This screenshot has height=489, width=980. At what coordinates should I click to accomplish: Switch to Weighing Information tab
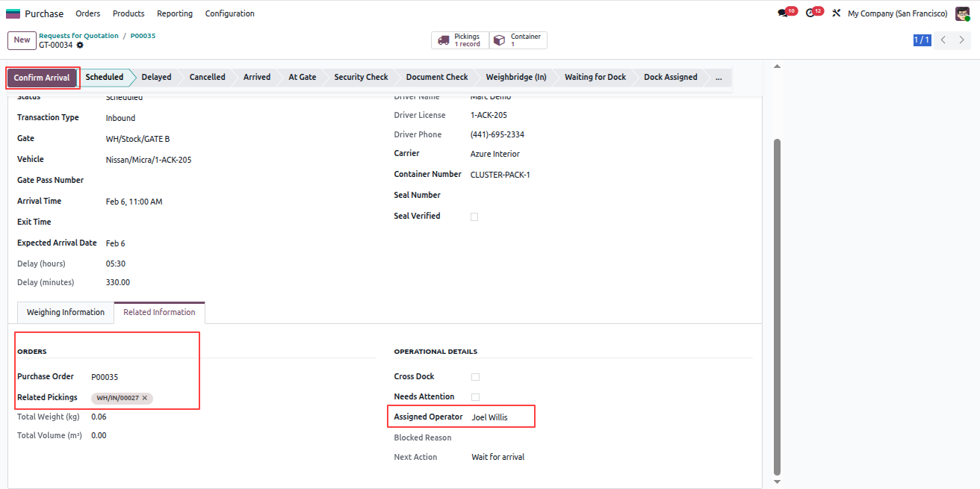point(66,313)
